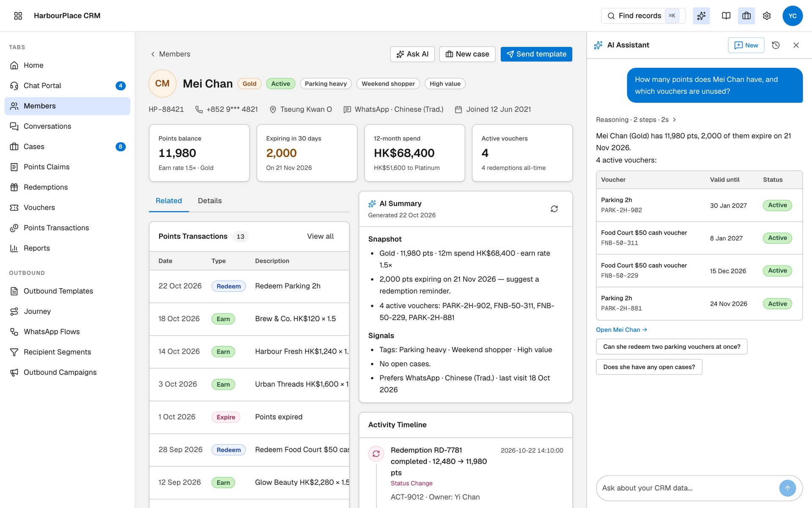The height and width of the screenshot is (508, 812).
Task: Click the Points expired transaction row
Action: point(249,417)
